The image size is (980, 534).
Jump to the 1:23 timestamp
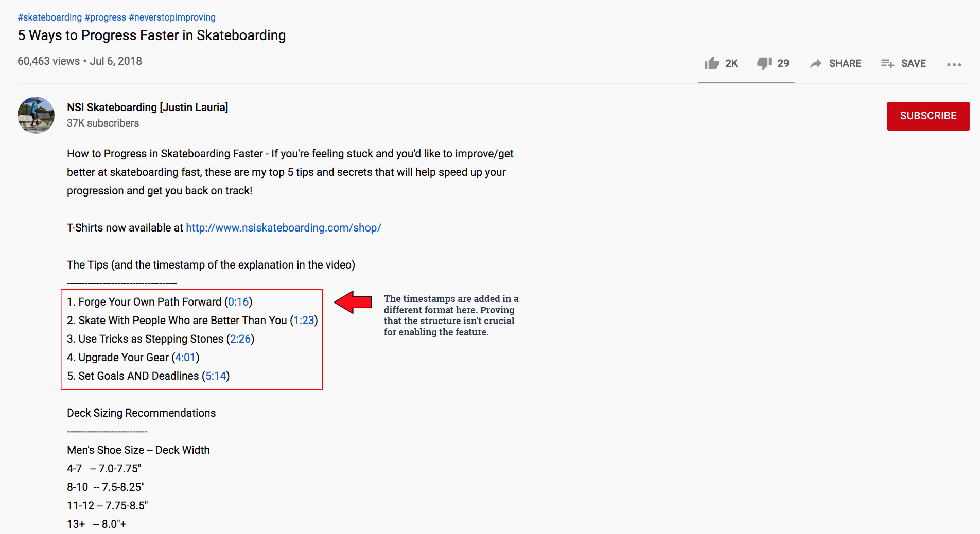point(303,320)
